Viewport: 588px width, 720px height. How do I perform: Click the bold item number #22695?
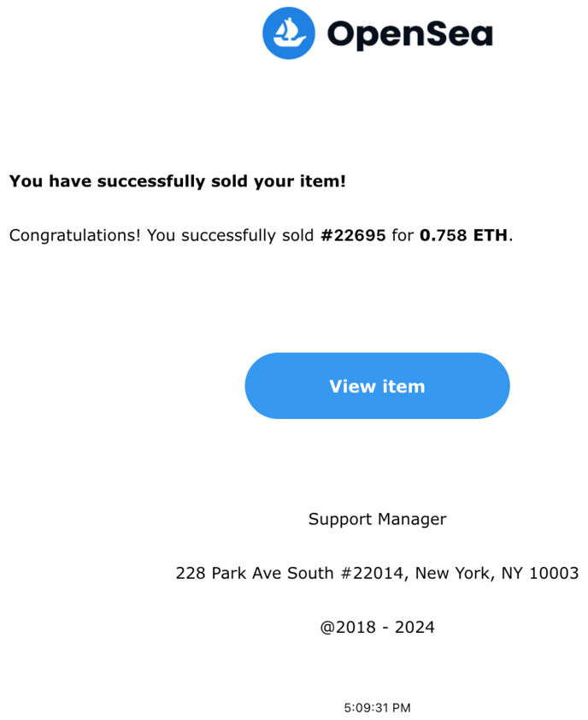click(x=353, y=235)
